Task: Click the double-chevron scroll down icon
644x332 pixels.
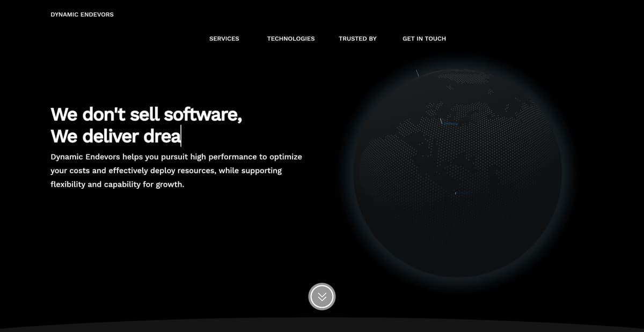Action: point(322,297)
